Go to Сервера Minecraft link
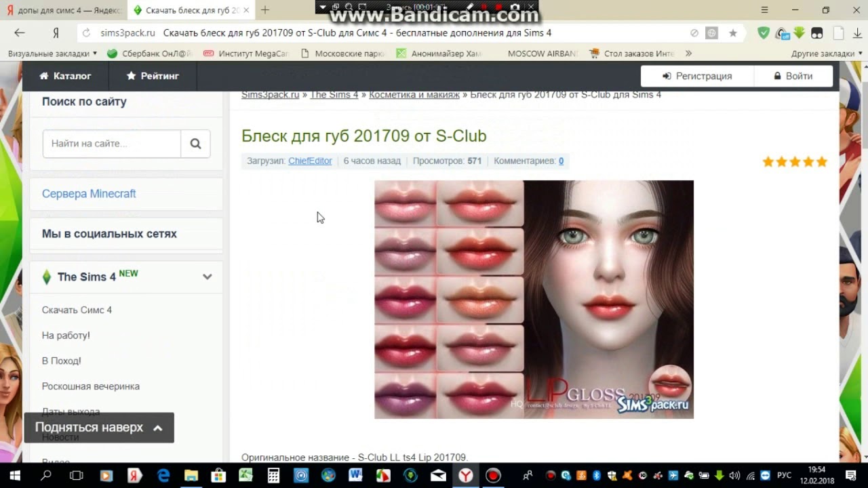Image resolution: width=868 pixels, height=488 pixels. tap(89, 194)
